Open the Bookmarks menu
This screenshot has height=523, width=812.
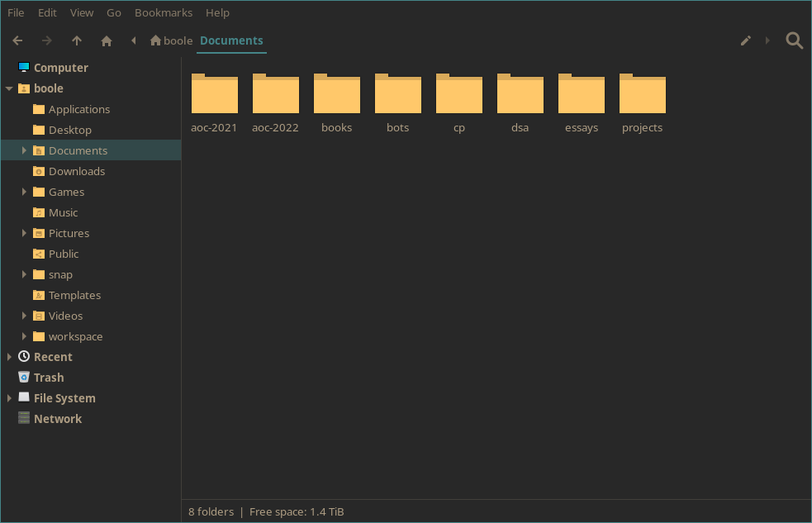(163, 12)
